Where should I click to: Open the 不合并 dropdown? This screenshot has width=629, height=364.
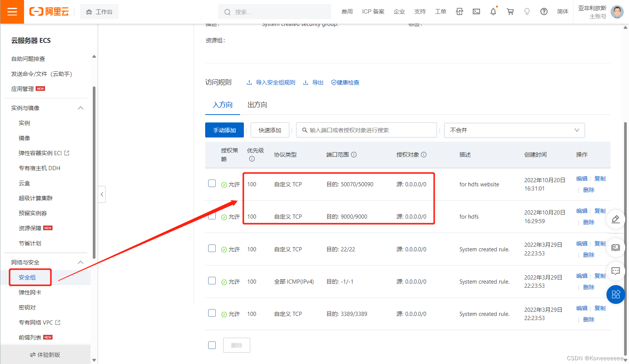[514, 130]
